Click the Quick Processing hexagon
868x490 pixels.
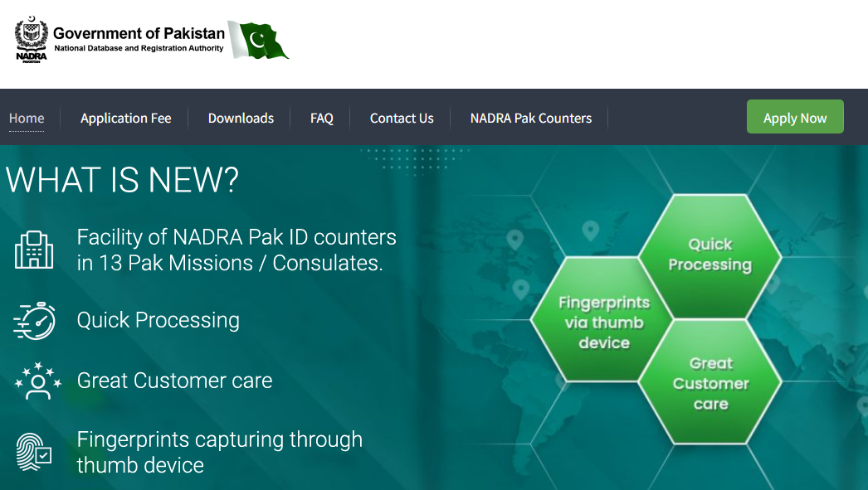click(x=710, y=255)
